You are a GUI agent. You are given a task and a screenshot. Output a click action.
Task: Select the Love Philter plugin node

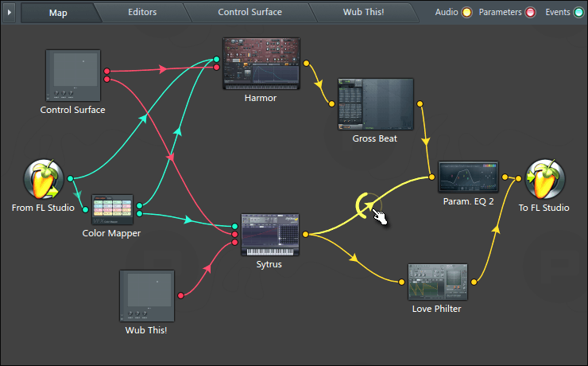point(438,282)
